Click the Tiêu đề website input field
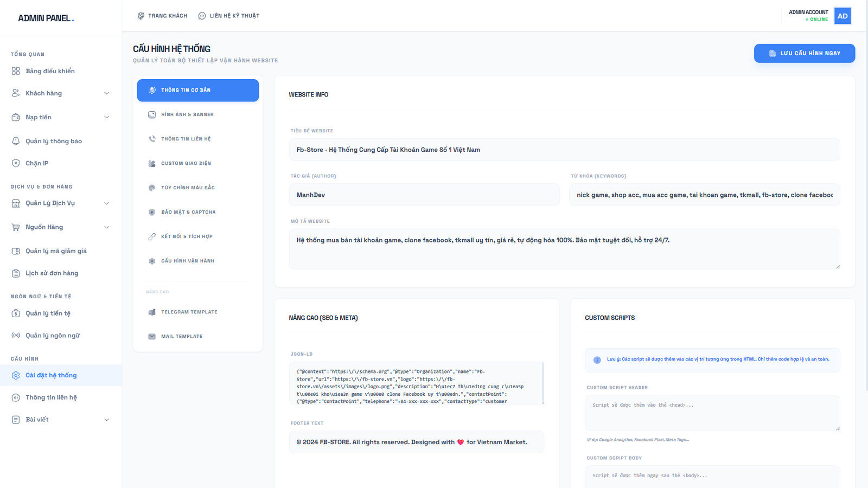The width and height of the screenshot is (868, 488). tap(564, 150)
